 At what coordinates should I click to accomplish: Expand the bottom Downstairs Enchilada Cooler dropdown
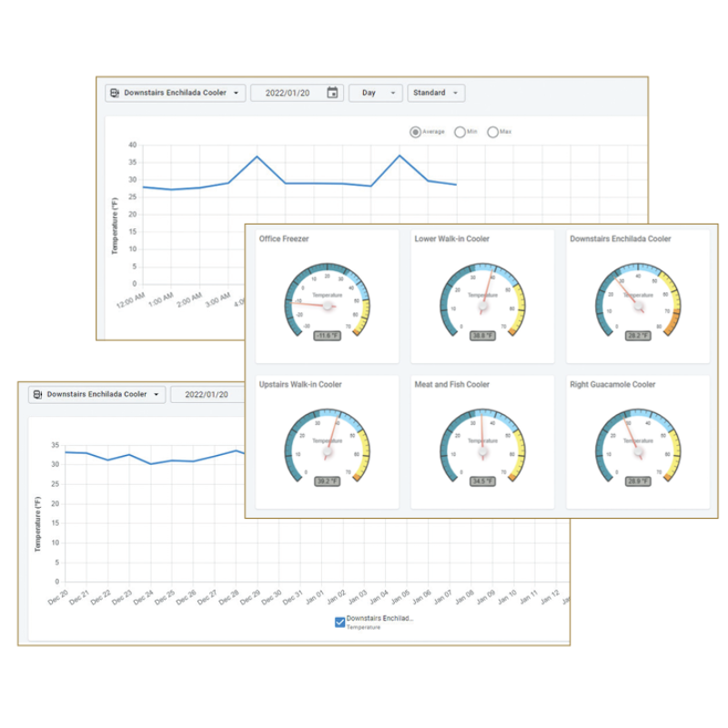click(x=157, y=395)
